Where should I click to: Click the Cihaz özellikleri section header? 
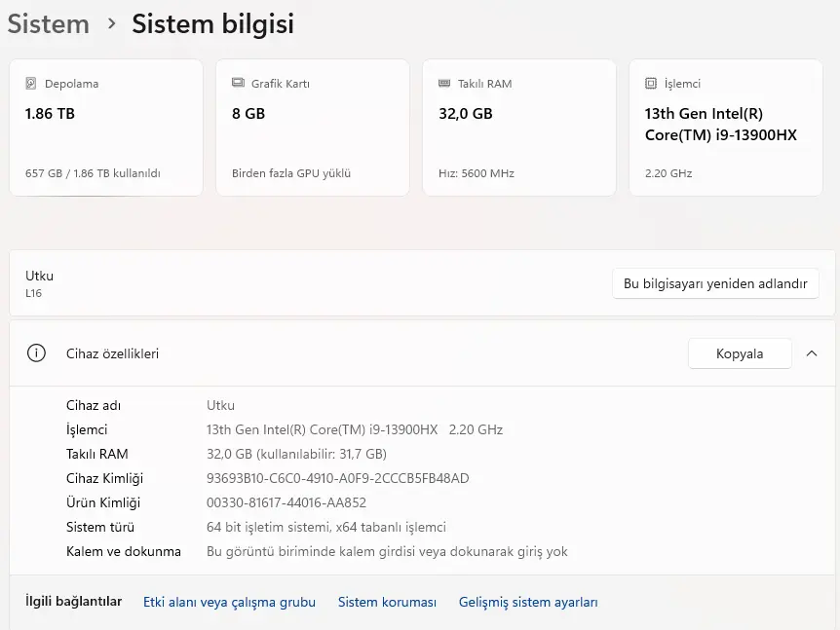pyautogui.click(x=422, y=353)
